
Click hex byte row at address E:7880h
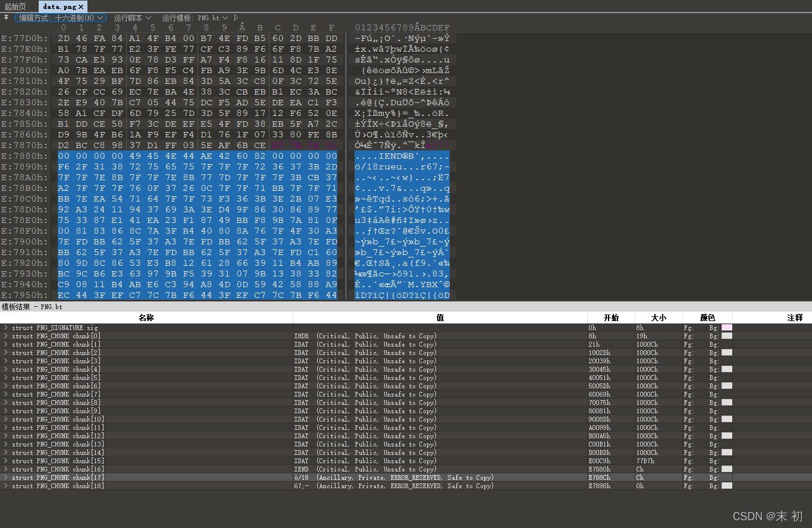197,156
